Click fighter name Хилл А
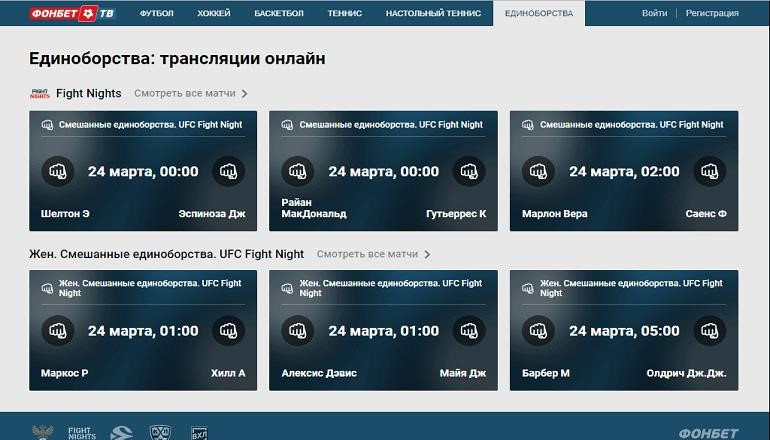 228,373
